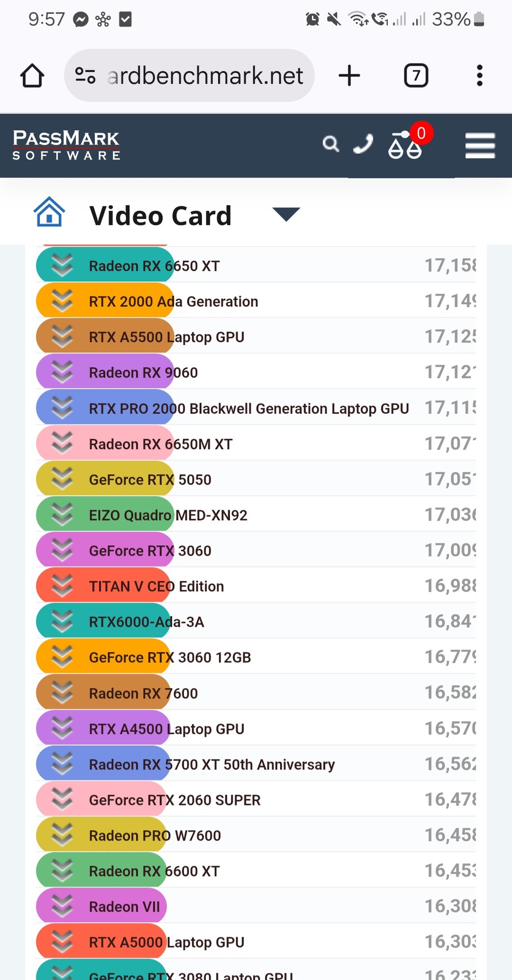Expand the TITAN V CEO Edition chevron
This screenshot has width=512, height=980.
click(x=62, y=585)
